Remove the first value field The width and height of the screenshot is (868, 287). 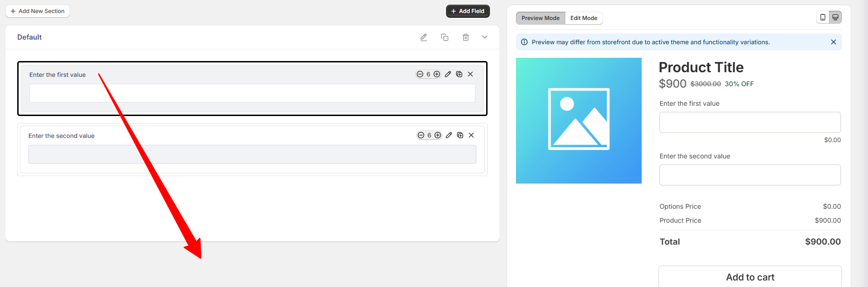point(470,74)
